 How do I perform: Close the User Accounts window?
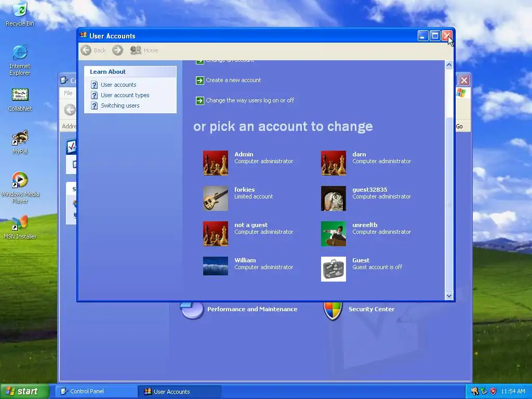(x=447, y=36)
